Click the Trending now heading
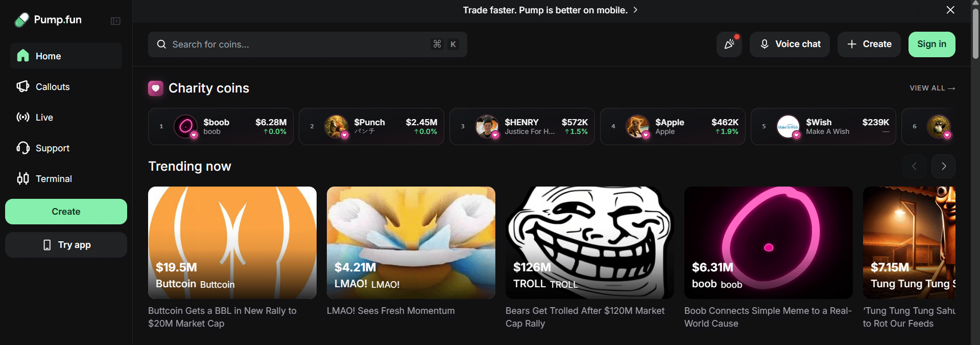The width and height of the screenshot is (980, 345). point(189,166)
